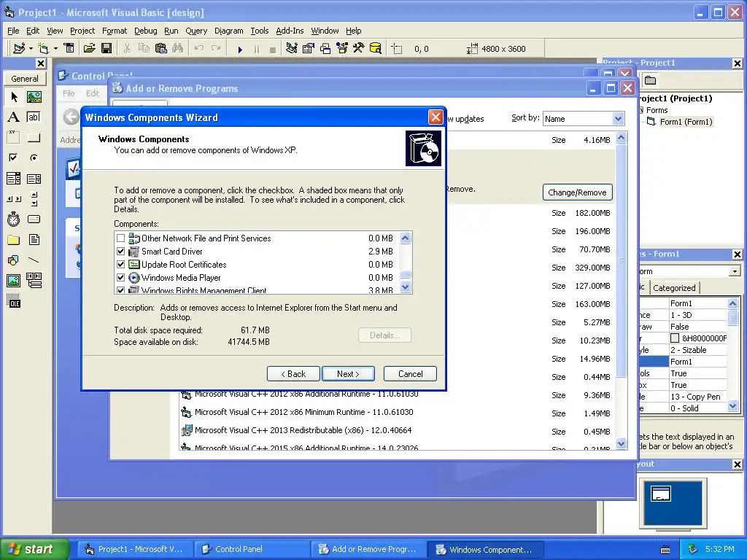Viewport: 747px width, 560px height.
Task: Click the Paste toolbar icon
Action: click(x=161, y=48)
